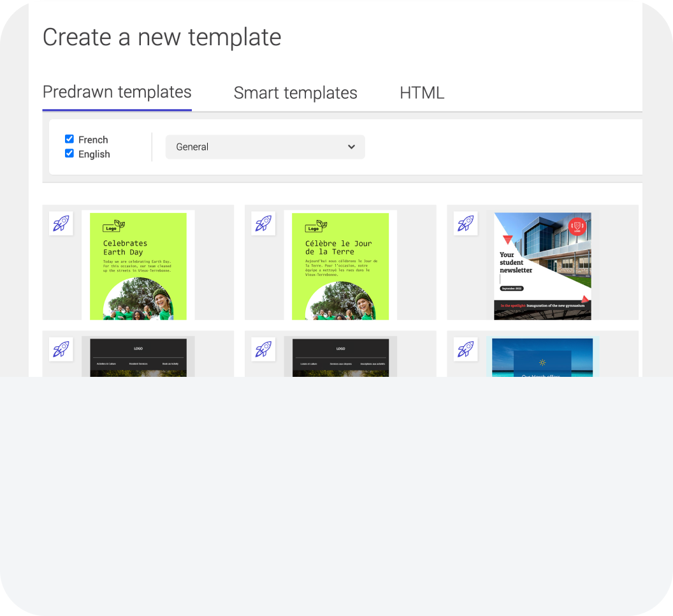This screenshot has width=673, height=616.
Task: Uncheck the English language checkbox
Action: pyautogui.click(x=69, y=153)
